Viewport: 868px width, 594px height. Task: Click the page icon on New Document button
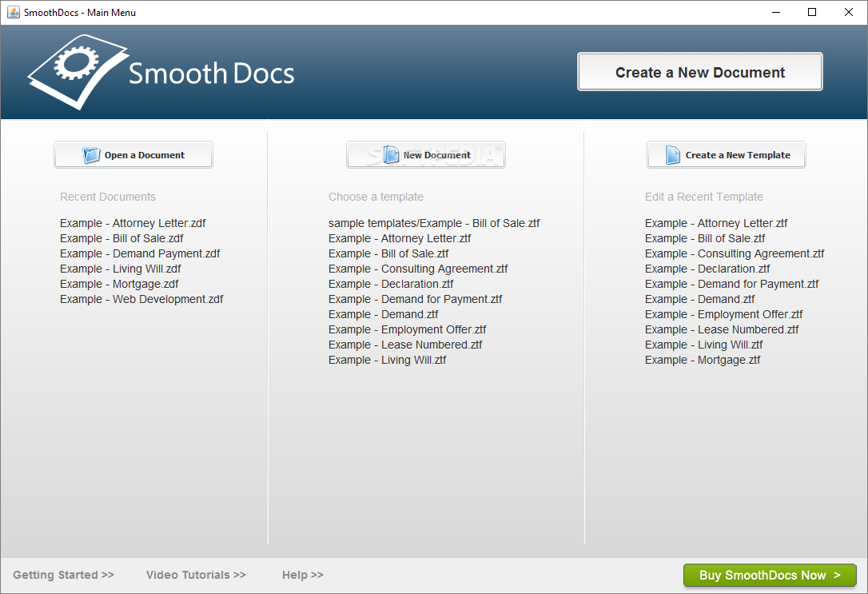click(391, 155)
